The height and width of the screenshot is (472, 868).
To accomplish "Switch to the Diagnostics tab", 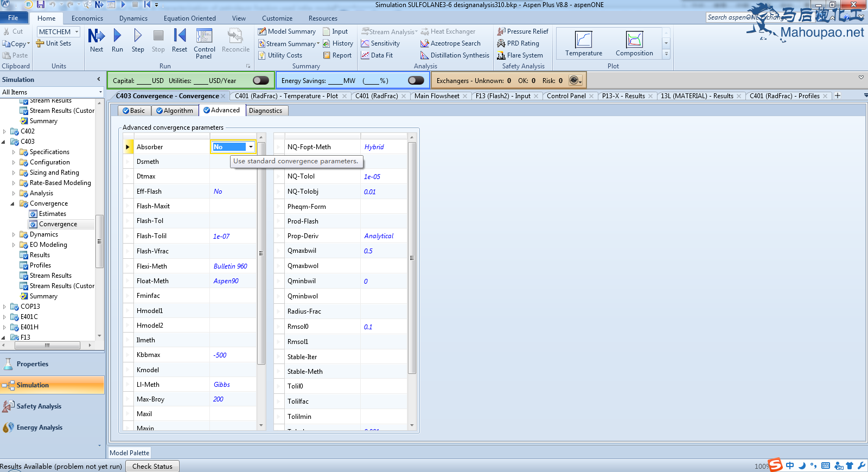I will pos(266,111).
